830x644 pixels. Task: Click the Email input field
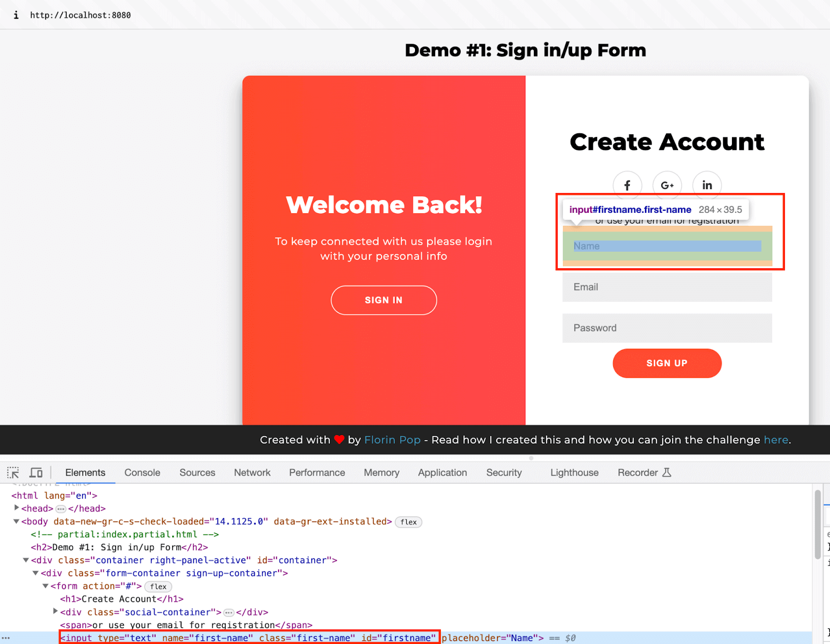point(667,287)
